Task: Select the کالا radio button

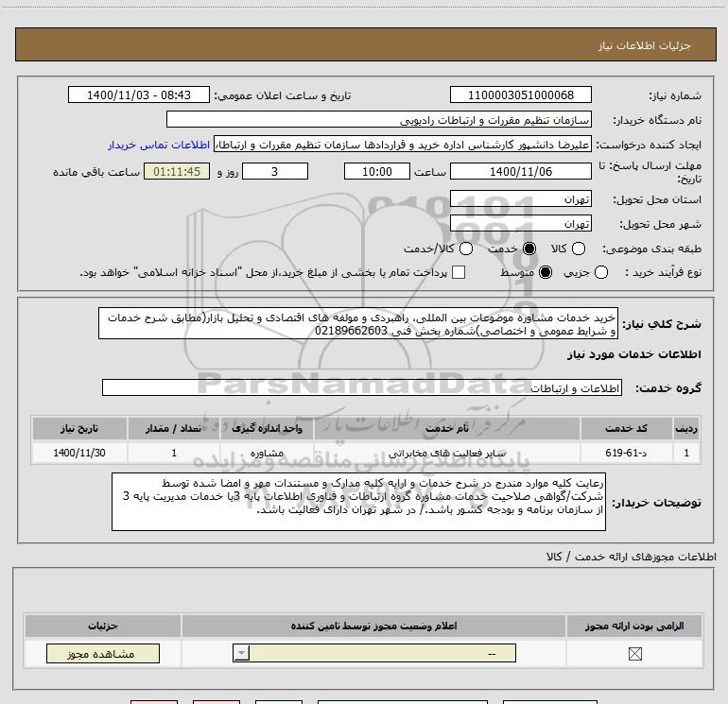Action: point(578,249)
